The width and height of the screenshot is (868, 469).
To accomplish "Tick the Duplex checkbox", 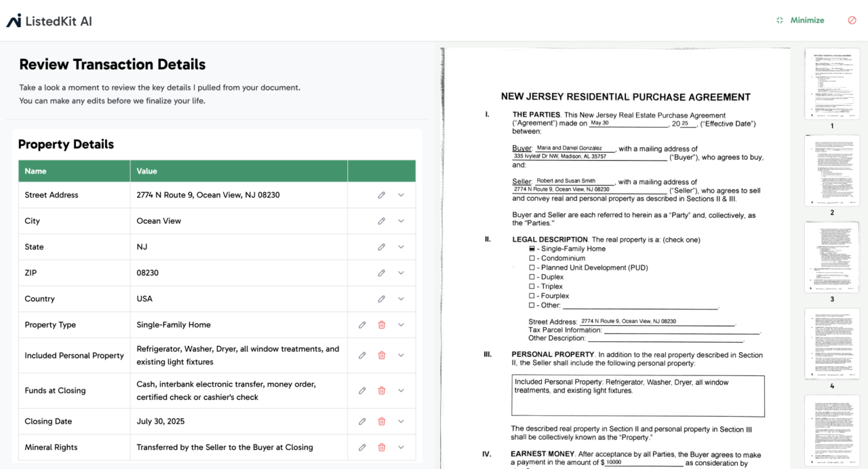I will (x=532, y=278).
